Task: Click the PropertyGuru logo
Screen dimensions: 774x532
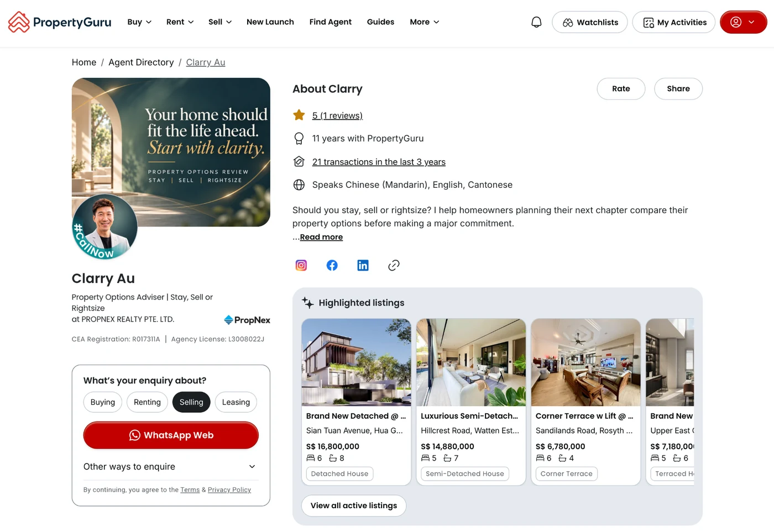Action: click(60, 22)
